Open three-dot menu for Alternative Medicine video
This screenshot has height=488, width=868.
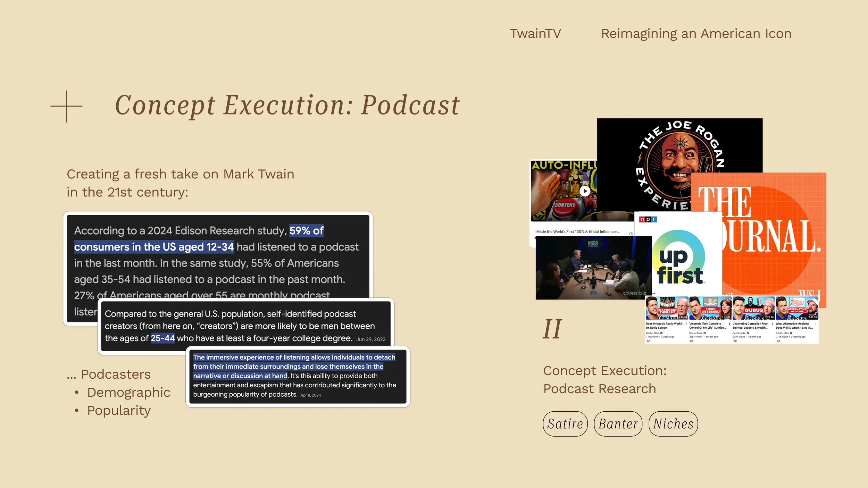tap(816, 323)
